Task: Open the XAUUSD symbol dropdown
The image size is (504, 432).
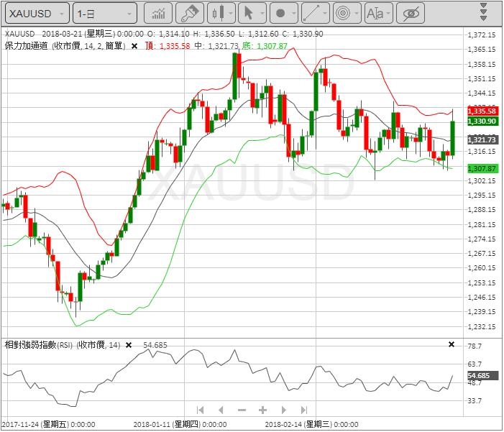Action: [x=36, y=13]
